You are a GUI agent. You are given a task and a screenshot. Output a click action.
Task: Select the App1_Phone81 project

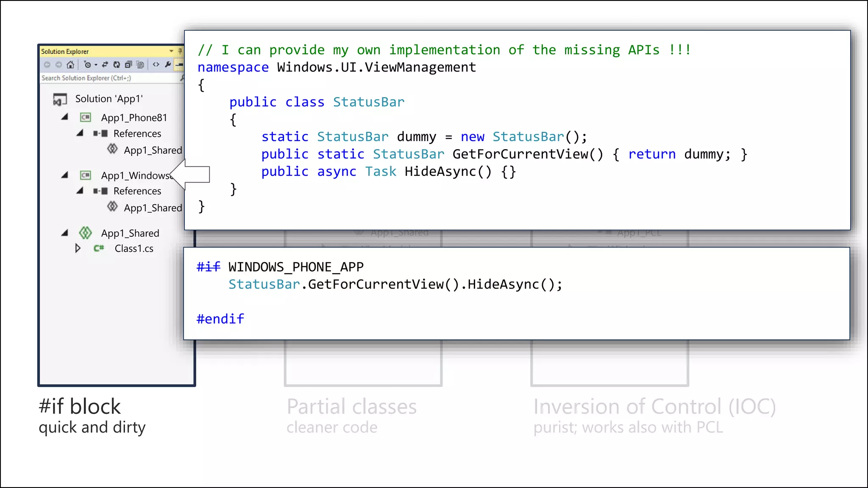click(x=134, y=118)
